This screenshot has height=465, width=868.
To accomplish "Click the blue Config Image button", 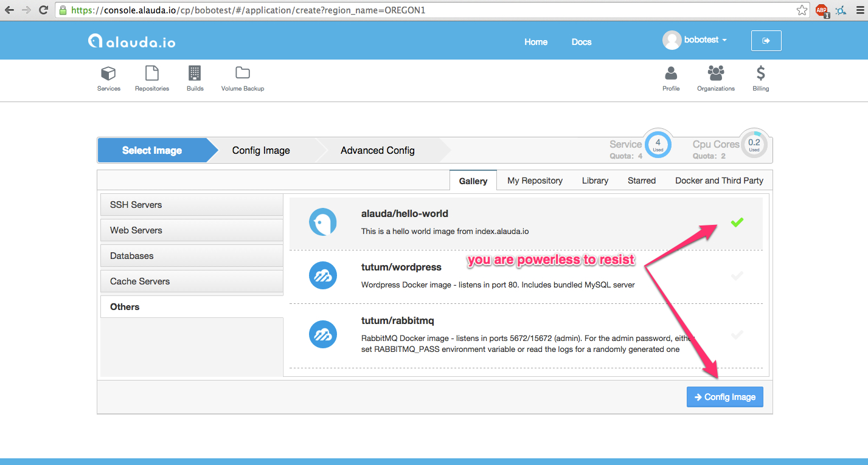I will click(x=725, y=397).
